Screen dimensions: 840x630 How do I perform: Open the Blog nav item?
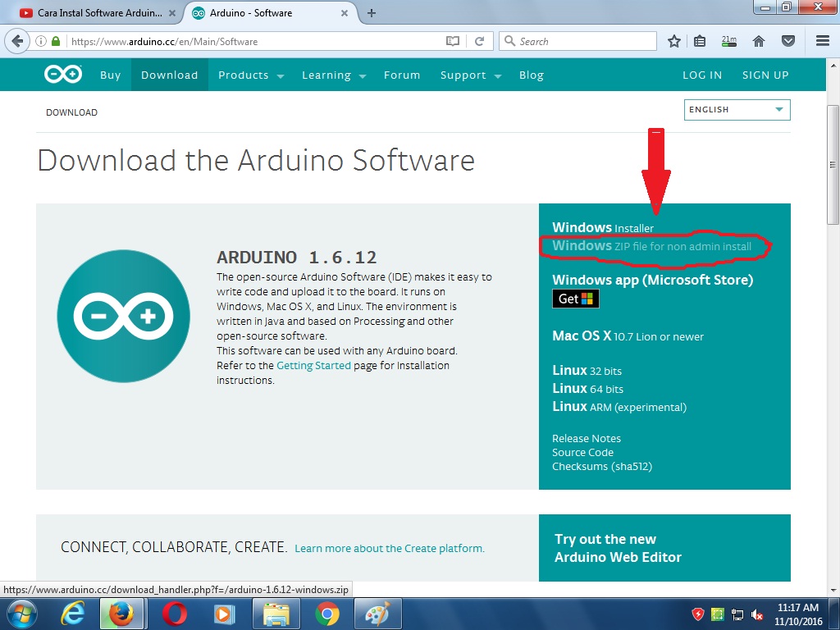coord(532,75)
